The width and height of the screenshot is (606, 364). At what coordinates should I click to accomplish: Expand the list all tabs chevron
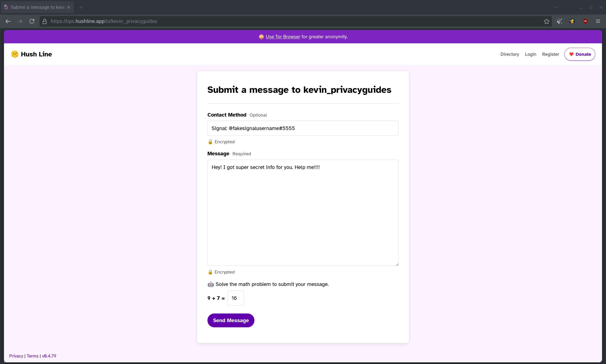pyautogui.click(x=556, y=7)
